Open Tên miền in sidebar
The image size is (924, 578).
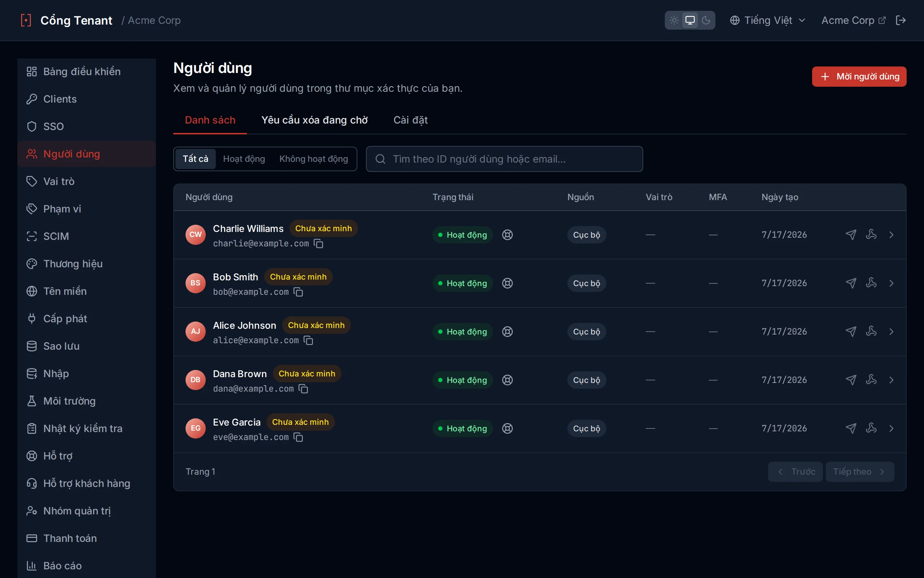(x=87, y=291)
